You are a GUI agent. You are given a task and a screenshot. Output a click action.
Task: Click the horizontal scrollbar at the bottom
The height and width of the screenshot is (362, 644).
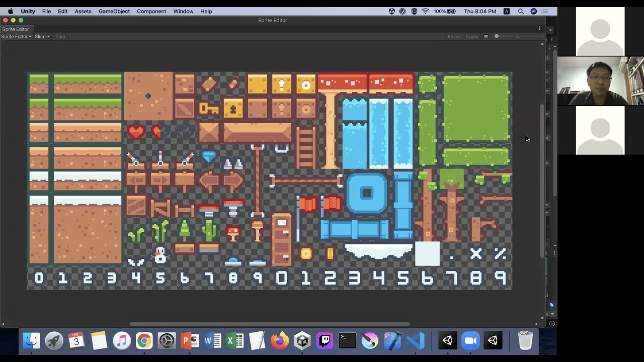[269, 324]
